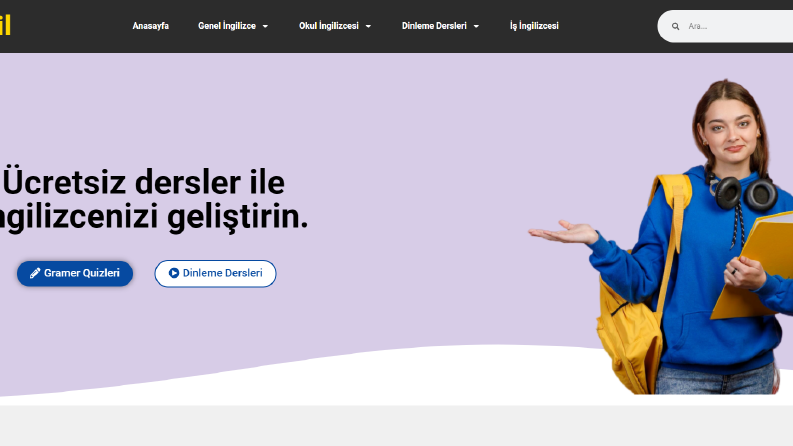The image size is (793, 446).
Task: Go to Anasayfa in the navigation
Action: point(151,26)
